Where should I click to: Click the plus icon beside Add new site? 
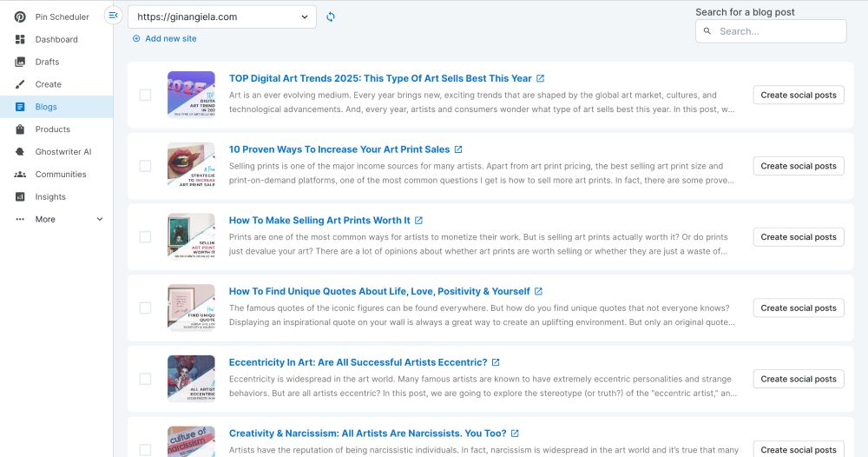tap(136, 38)
